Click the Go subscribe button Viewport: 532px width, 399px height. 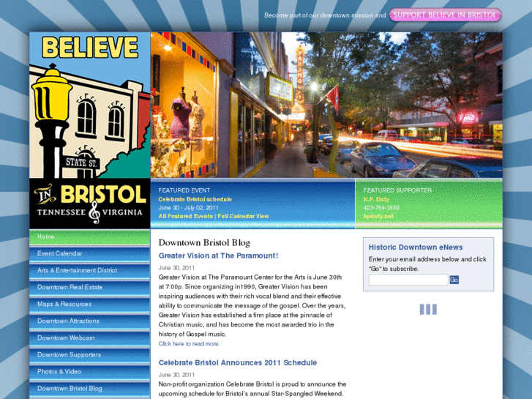pos(454,280)
